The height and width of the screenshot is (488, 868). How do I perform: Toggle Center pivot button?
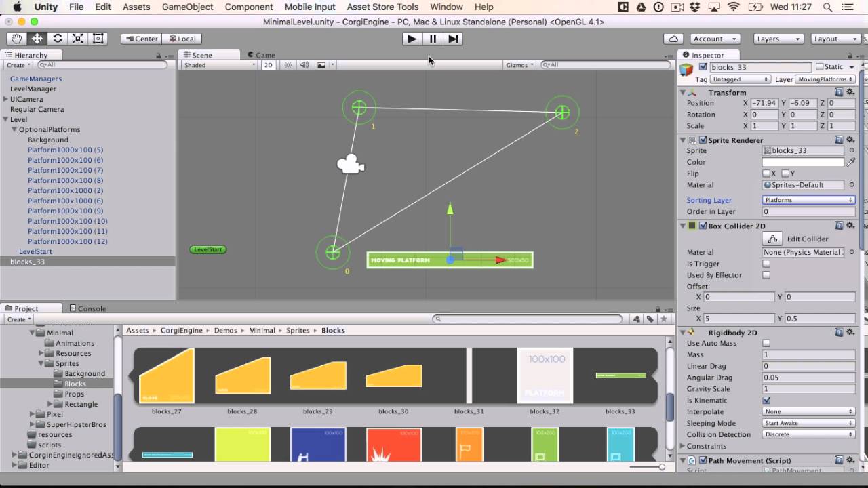pyautogui.click(x=140, y=39)
